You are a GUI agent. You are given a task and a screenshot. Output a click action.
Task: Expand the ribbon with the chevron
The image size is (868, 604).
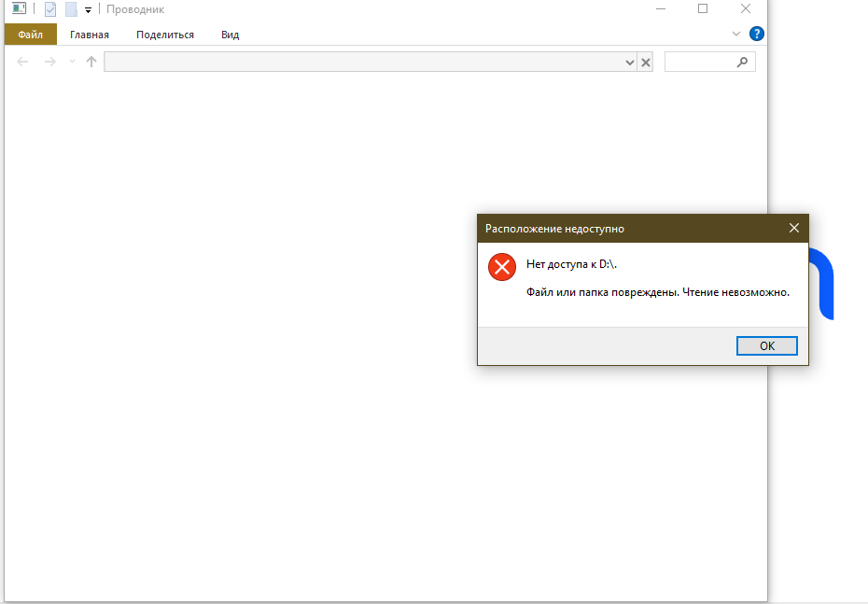[735, 35]
